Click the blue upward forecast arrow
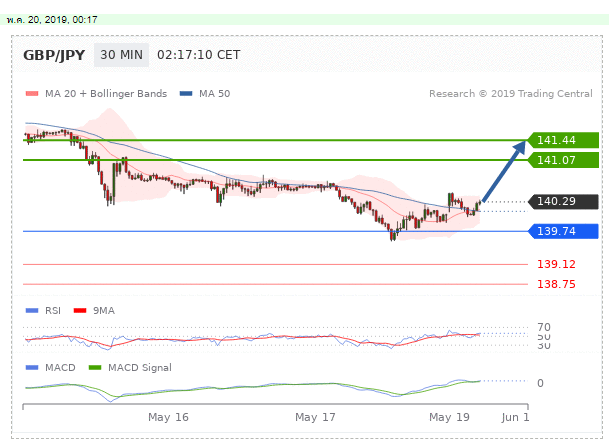This screenshot has height=447, width=609. (x=505, y=173)
